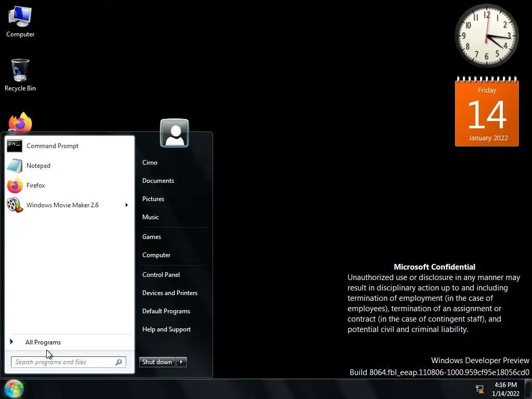Select the Firefox desktop shortcut icon

[20, 122]
